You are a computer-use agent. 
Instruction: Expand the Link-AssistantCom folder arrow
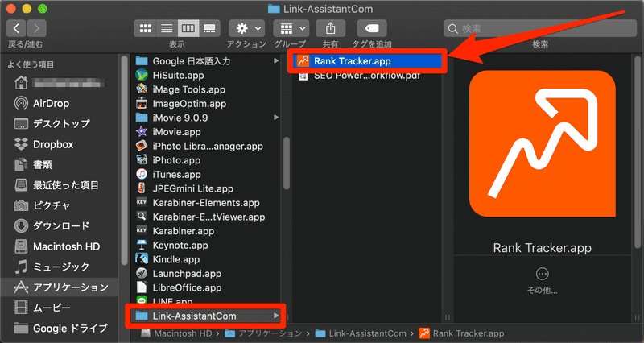(x=276, y=316)
